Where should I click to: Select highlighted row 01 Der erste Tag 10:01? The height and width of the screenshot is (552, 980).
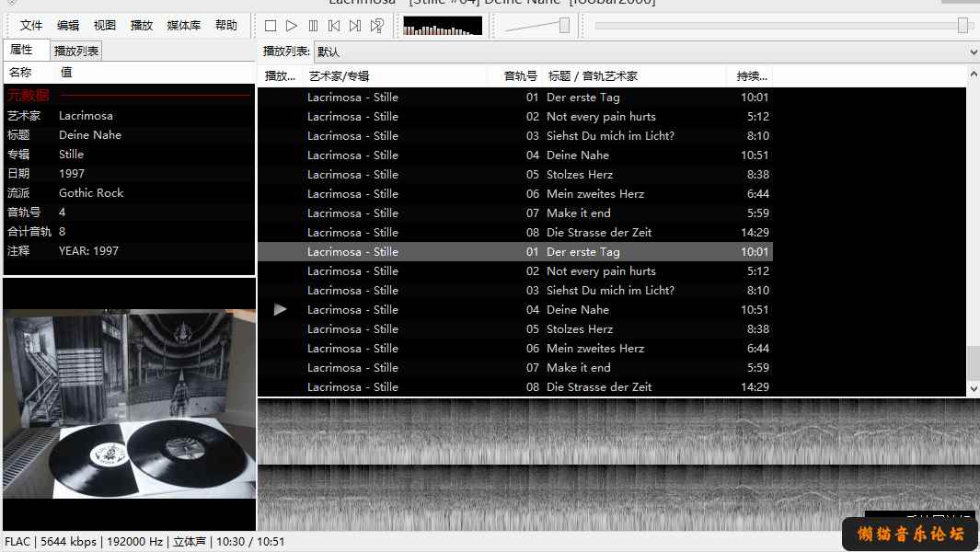[515, 252]
